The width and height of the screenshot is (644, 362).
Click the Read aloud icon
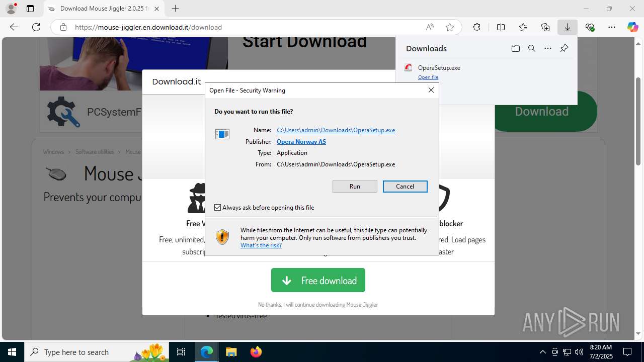click(430, 27)
